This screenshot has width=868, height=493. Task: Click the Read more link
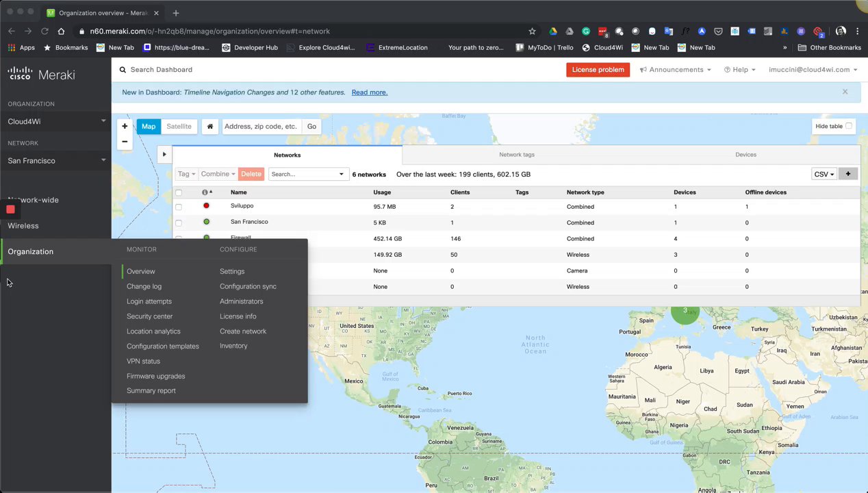point(369,92)
